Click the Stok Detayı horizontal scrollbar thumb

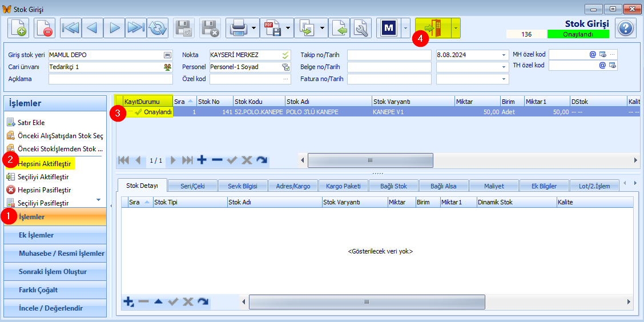coord(367,302)
